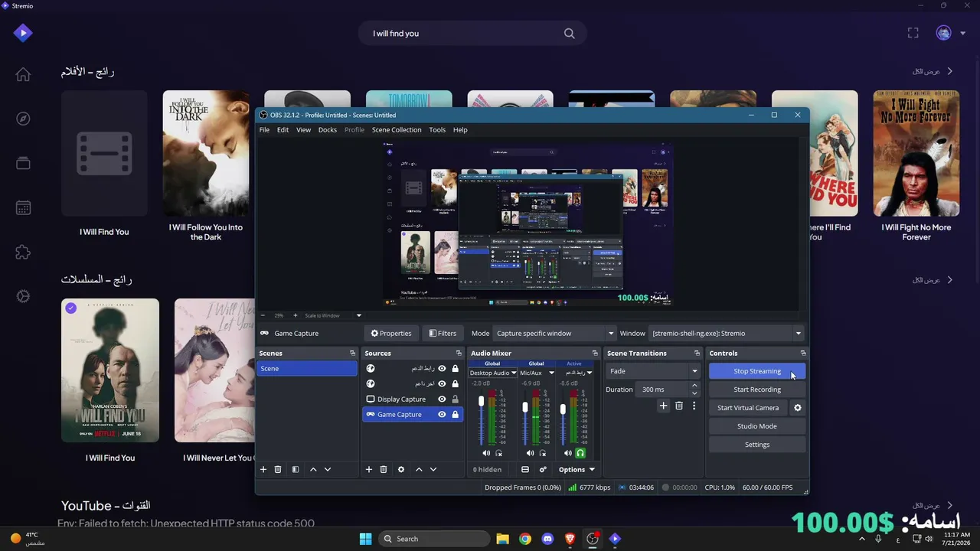The image size is (980, 551).
Task: Open OBS Settings from Controls dock
Action: 757,445
